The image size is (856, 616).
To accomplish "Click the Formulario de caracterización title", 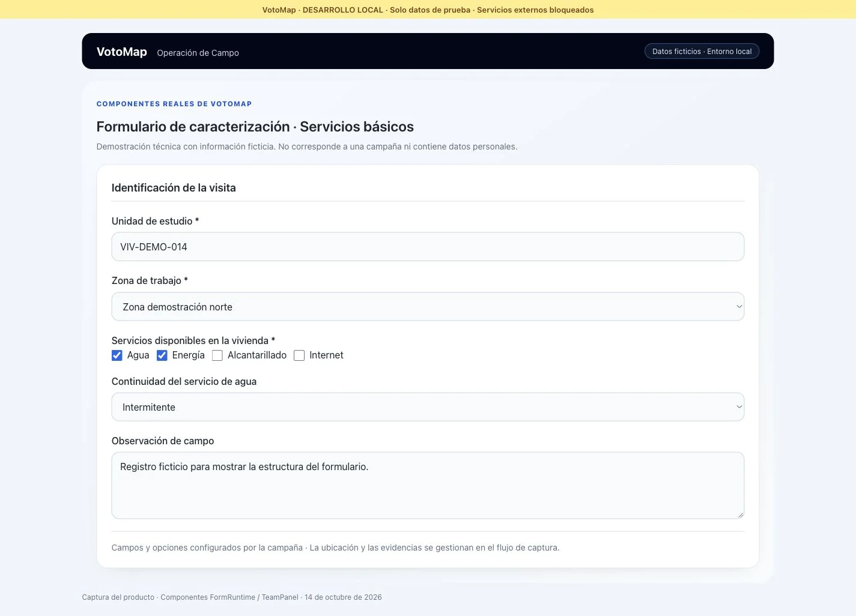I will click(x=255, y=127).
